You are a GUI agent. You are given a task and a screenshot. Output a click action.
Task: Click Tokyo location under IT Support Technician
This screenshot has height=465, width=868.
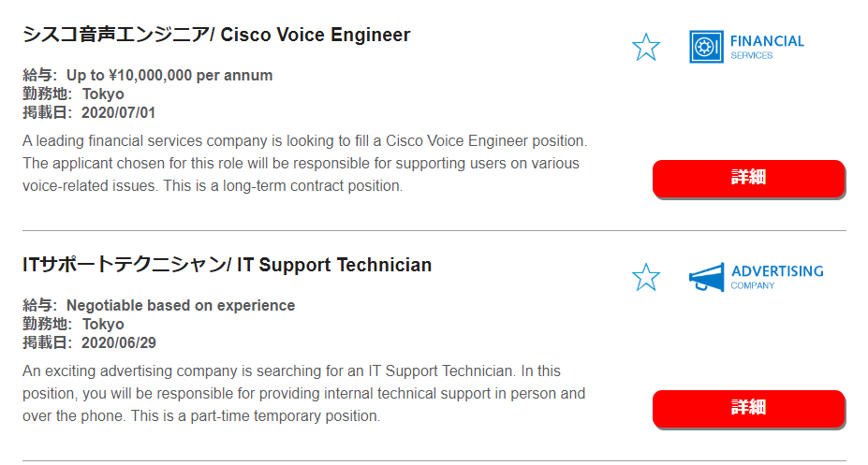(103, 324)
